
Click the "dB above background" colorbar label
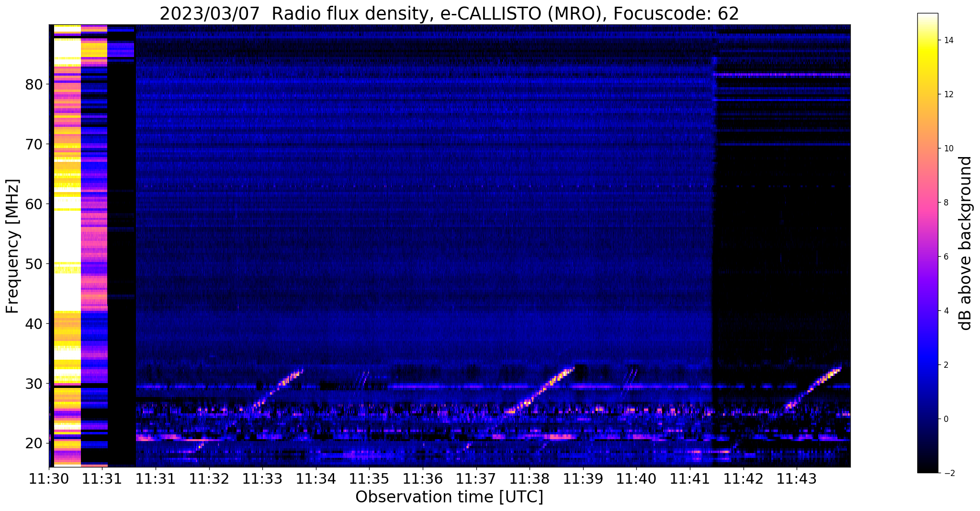966,243
